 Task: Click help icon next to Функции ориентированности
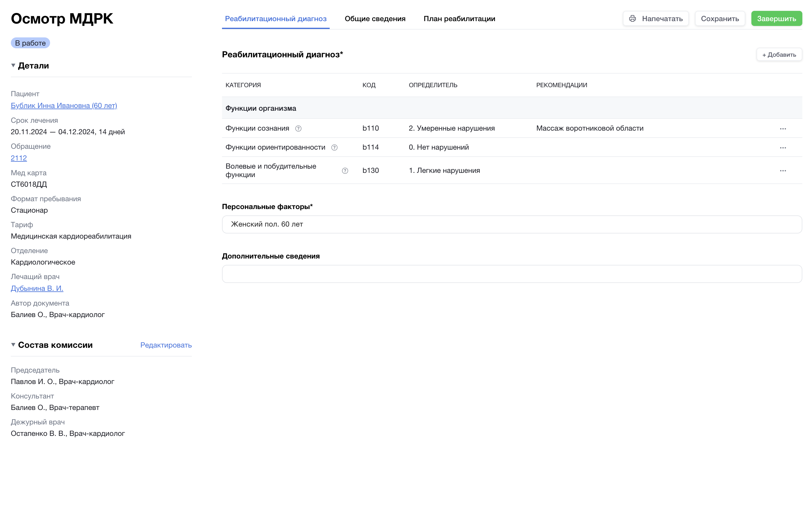point(334,148)
